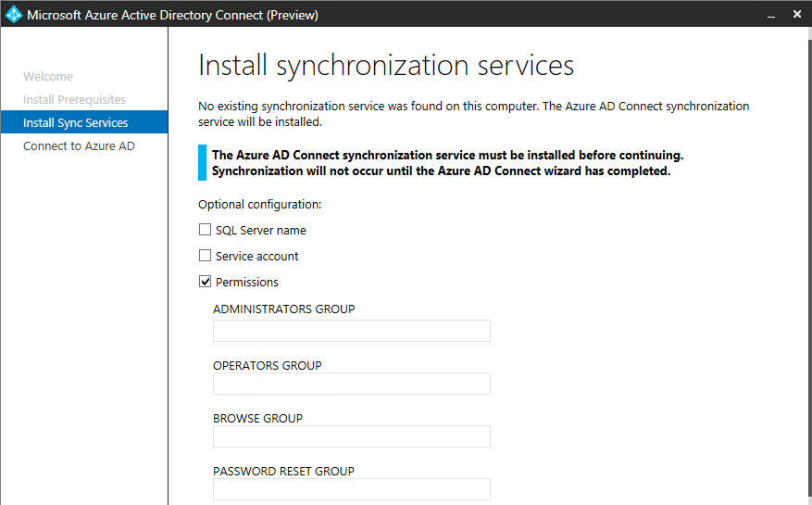Click the Azure AD Connect title bar icon

pos(13,15)
